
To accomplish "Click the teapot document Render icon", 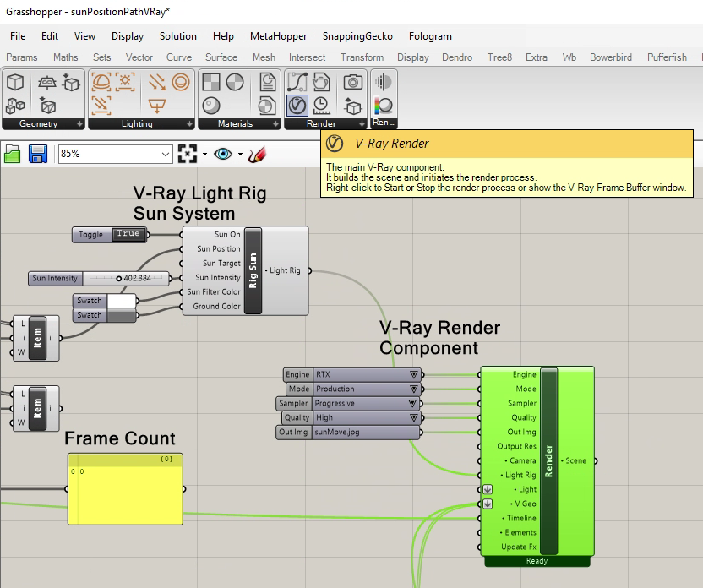I will coord(321,83).
